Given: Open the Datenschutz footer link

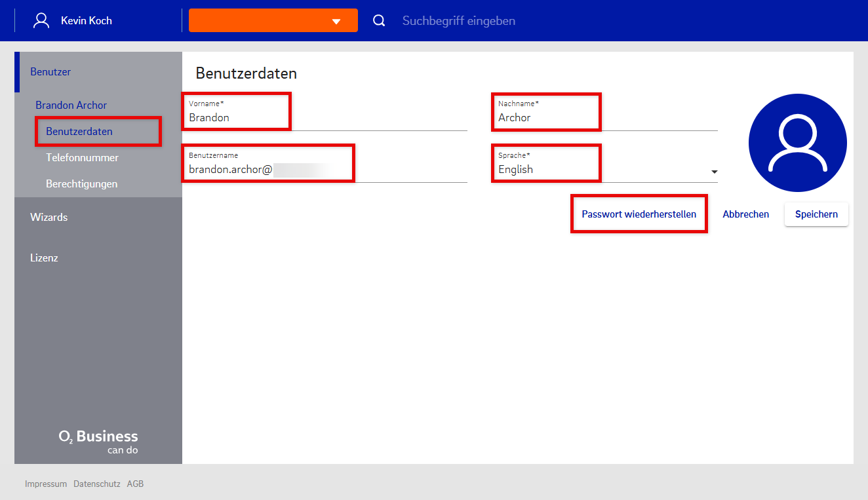Looking at the screenshot, I should click(x=96, y=484).
